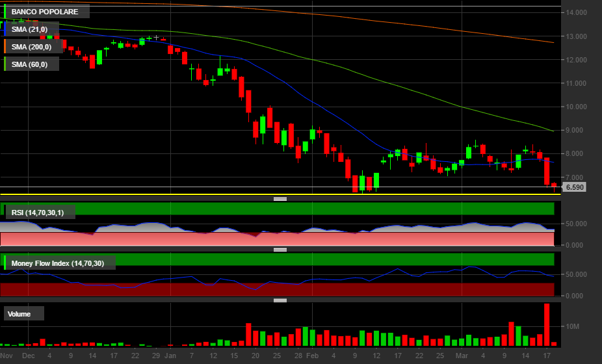Click the Dec date axis label

(x=29, y=356)
